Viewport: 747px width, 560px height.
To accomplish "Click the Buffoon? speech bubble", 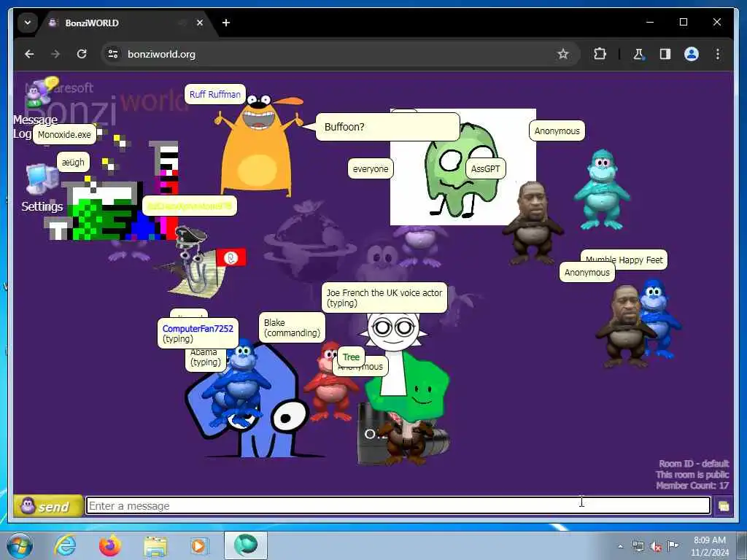I will point(388,127).
